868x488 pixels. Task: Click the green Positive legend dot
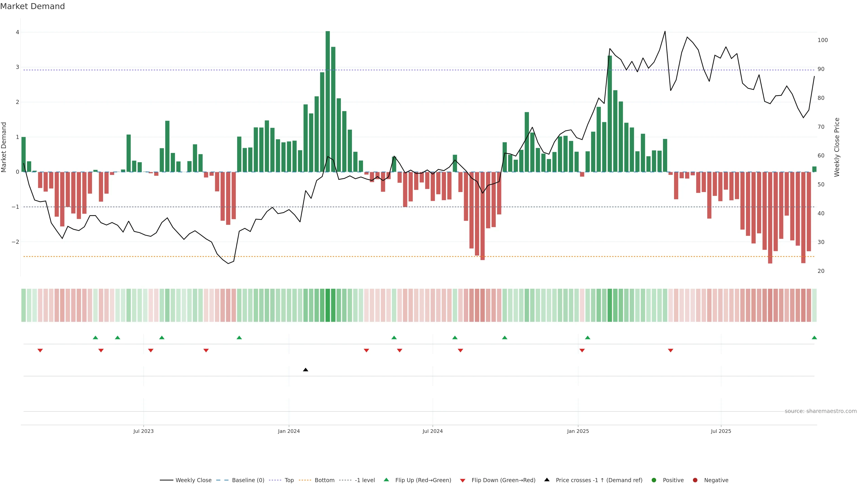[654, 480]
